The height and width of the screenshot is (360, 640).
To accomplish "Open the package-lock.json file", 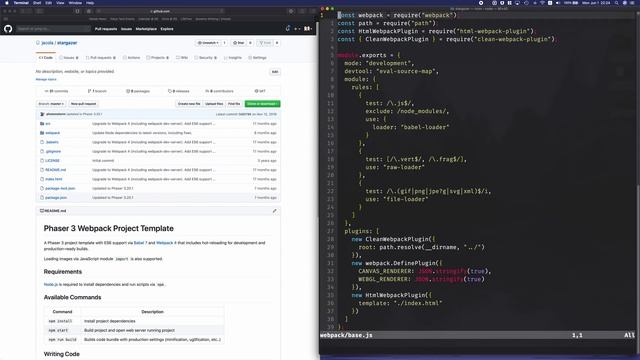I will coord(60,189).
